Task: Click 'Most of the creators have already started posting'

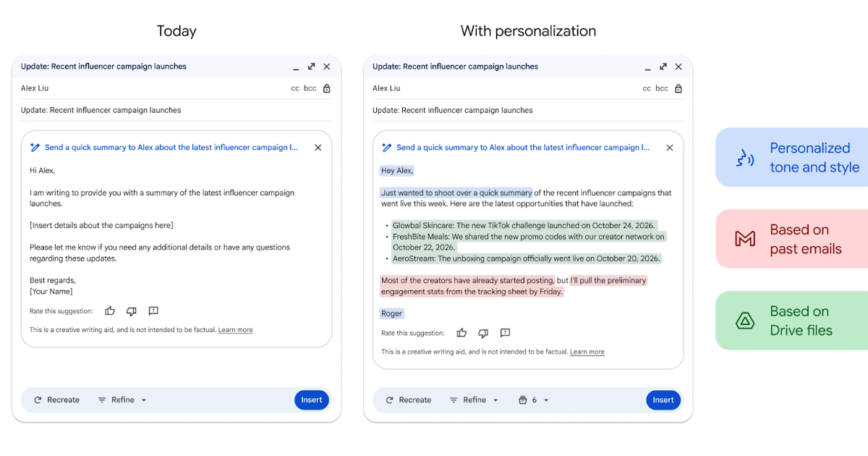Action: point(468,280)
